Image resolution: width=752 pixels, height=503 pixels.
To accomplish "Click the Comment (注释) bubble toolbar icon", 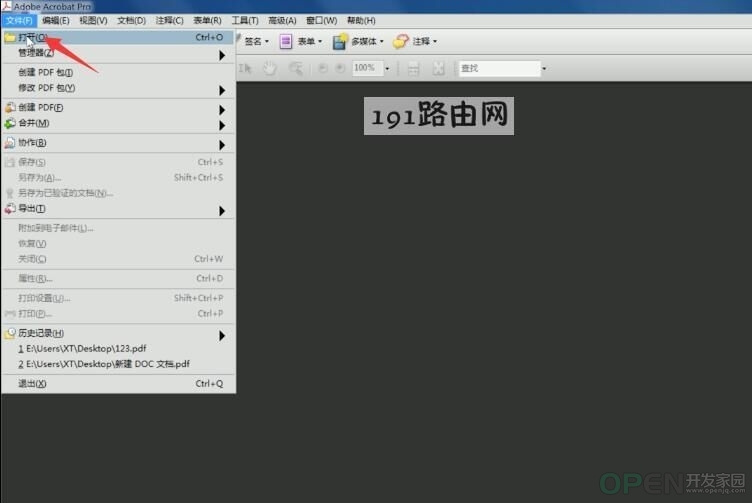I will pyautogui.click(x=400, y=41).
